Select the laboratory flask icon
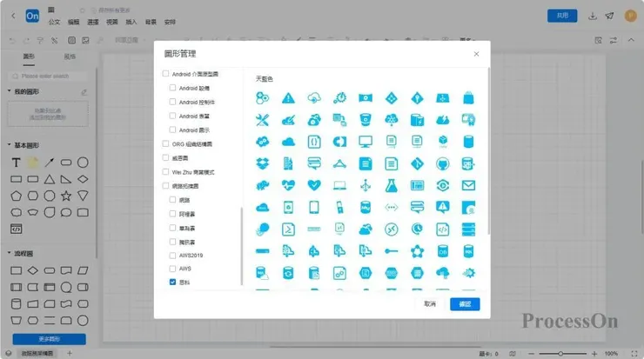 coord(391,185)
